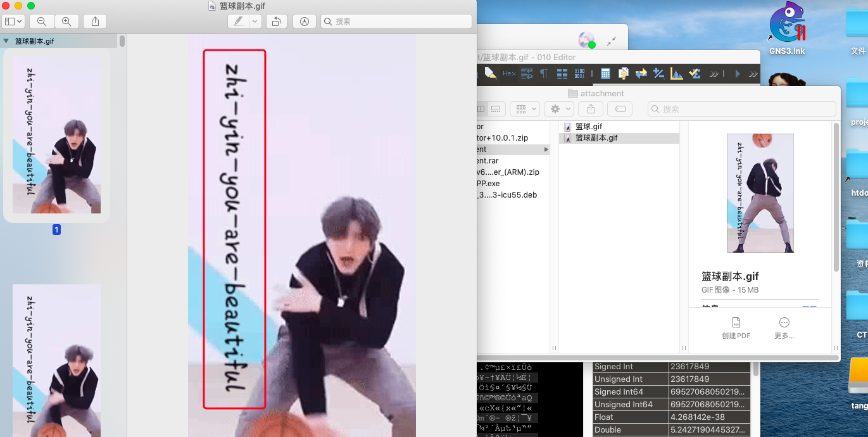Image resolution: width=868 pixels, height=437 pixels.
Task: Collapse the 篮球副本.gif sidebar disclosure triangle
Action: click(x=6, y=41)
